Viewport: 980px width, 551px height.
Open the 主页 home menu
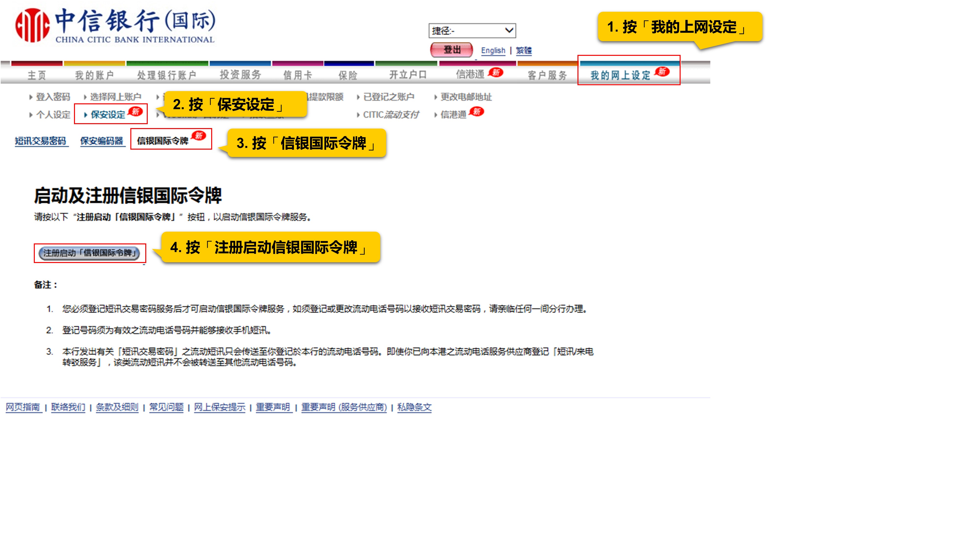(37, 75)
